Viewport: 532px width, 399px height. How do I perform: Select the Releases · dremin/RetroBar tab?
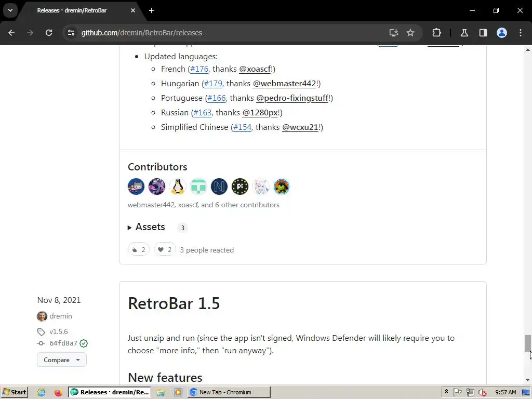click(x=72, y=10)
